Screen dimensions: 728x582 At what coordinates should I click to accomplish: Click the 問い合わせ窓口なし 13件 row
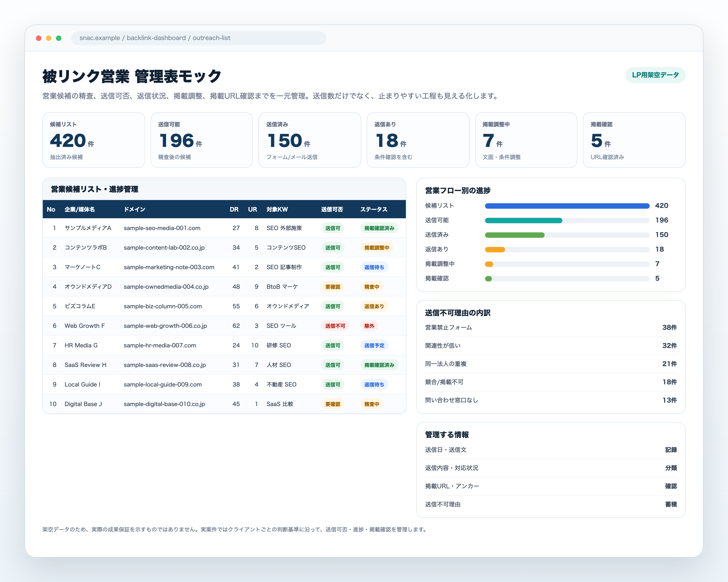coord(551,401)
